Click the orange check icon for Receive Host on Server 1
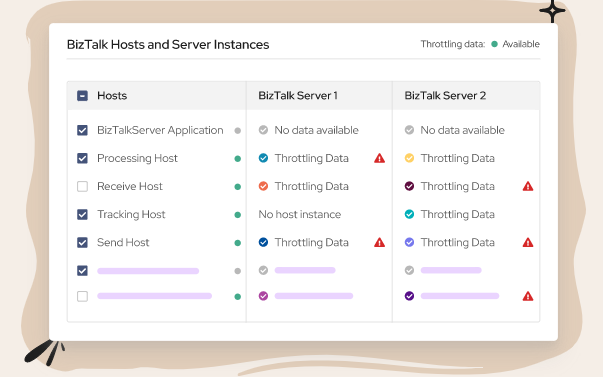This screenshot has height=377, width=603. point(263,186)
